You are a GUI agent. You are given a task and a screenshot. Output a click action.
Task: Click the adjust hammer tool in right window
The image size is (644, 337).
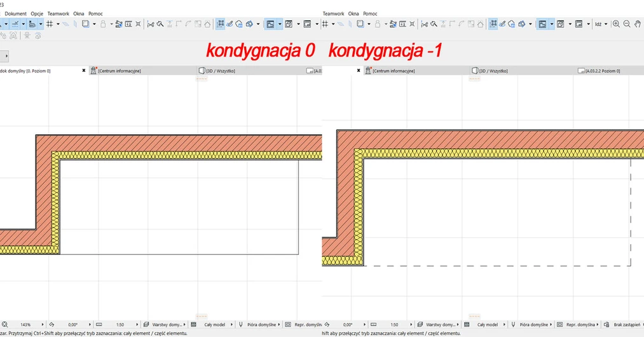[x=434, y=24]
